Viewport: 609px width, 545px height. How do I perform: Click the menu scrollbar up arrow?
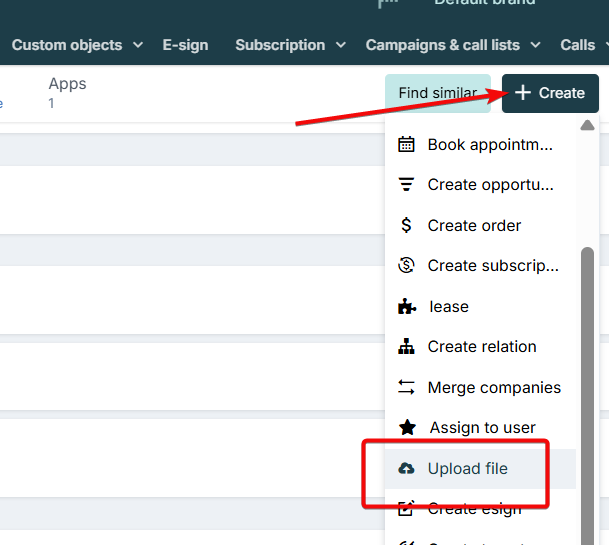587,125
